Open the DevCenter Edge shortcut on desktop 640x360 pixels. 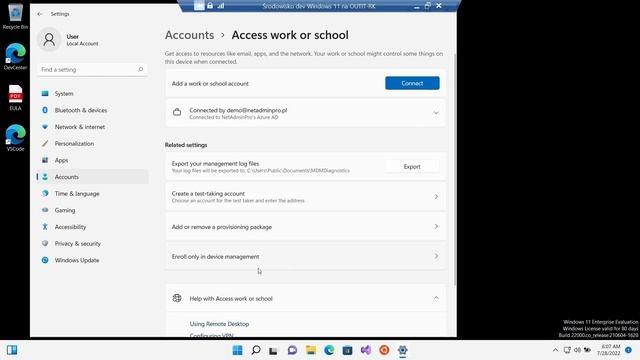[15, 56]
